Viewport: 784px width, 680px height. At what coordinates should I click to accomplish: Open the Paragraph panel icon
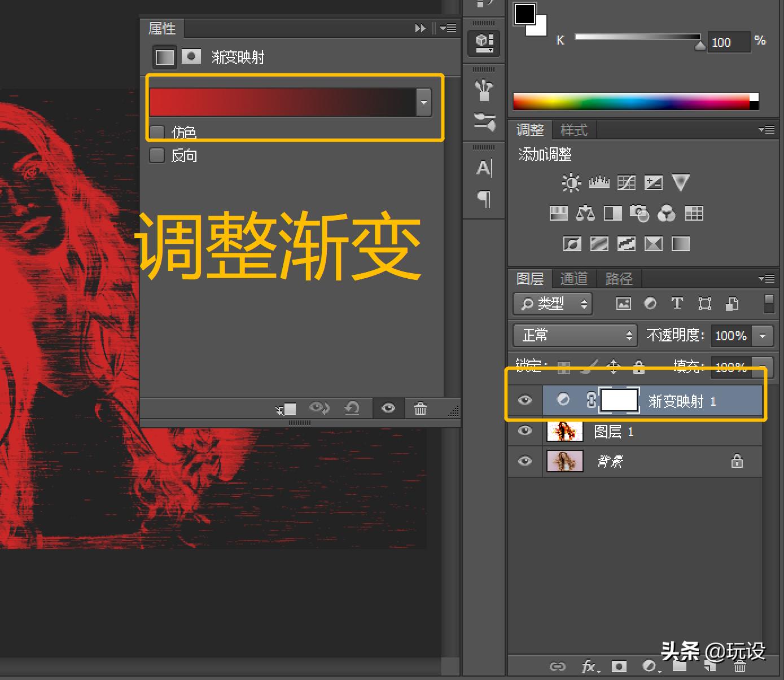click(484, 199)
